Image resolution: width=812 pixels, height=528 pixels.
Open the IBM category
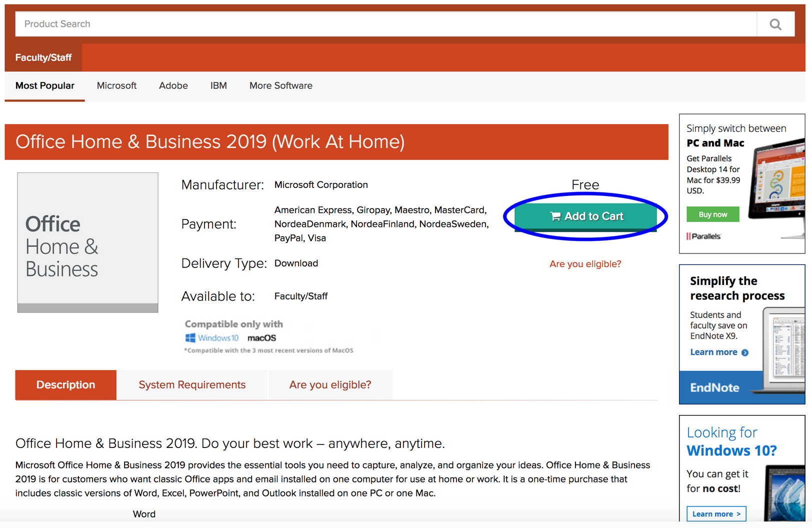218,86
